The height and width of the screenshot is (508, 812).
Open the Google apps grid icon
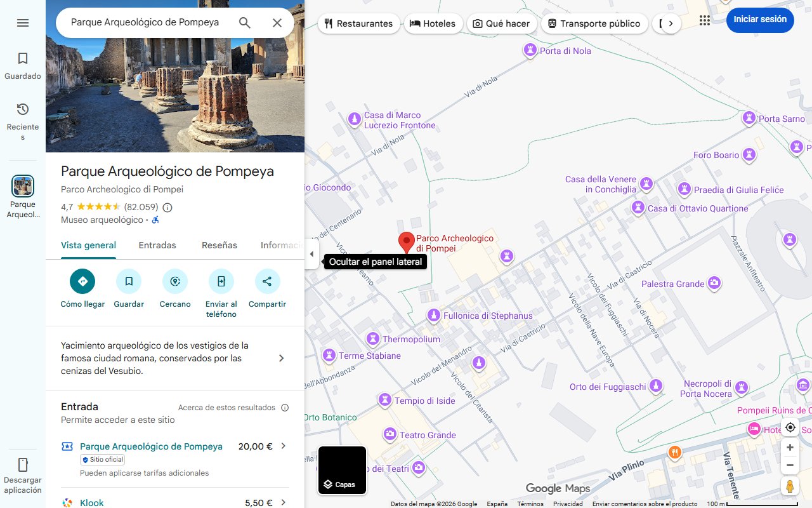coord(704,20)
